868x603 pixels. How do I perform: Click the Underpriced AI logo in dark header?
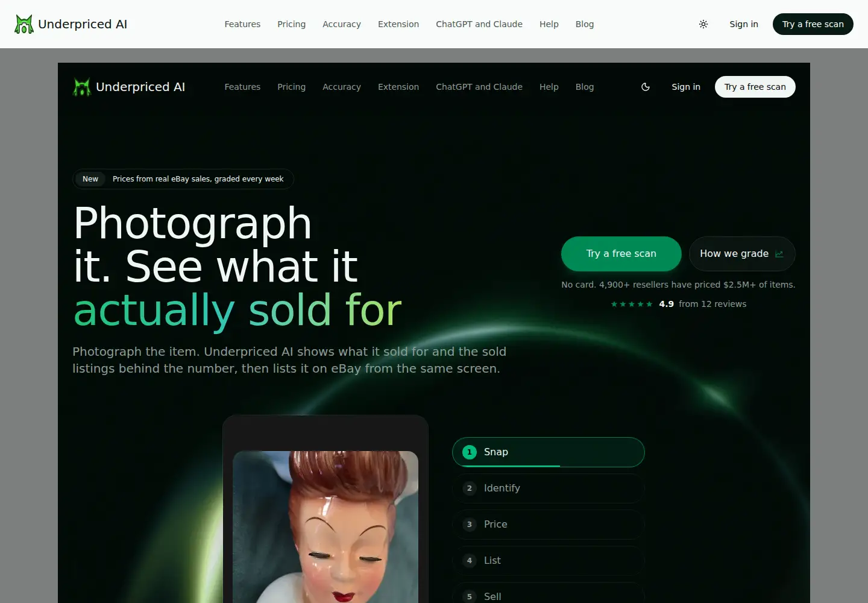(128, 87)
